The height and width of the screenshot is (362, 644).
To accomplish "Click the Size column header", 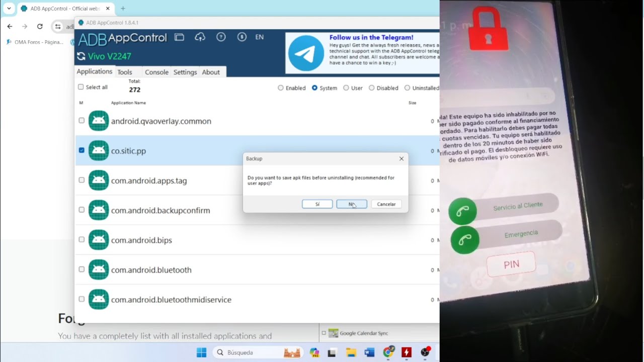I will (412, 103).
